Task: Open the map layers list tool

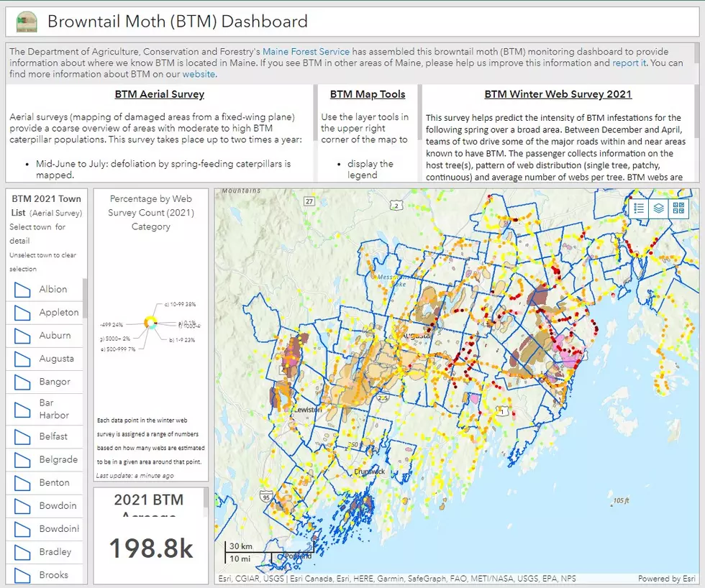Action: (x=658, y=208)
